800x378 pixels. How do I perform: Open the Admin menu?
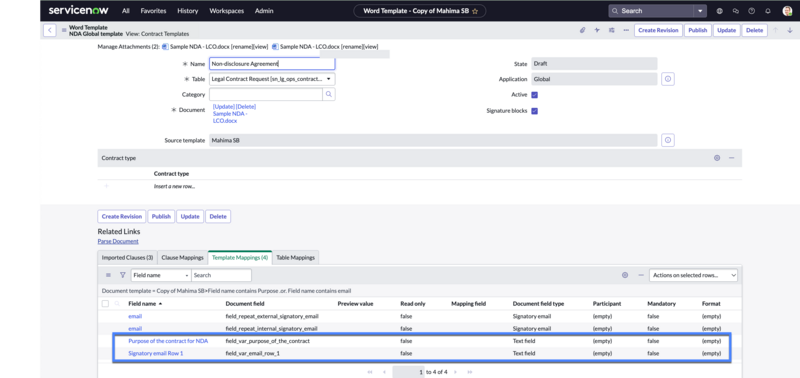click(264, 11)
